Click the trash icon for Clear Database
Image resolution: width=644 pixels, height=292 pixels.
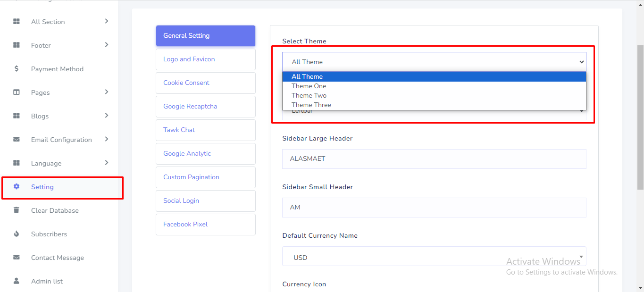(x=17, y=210)
